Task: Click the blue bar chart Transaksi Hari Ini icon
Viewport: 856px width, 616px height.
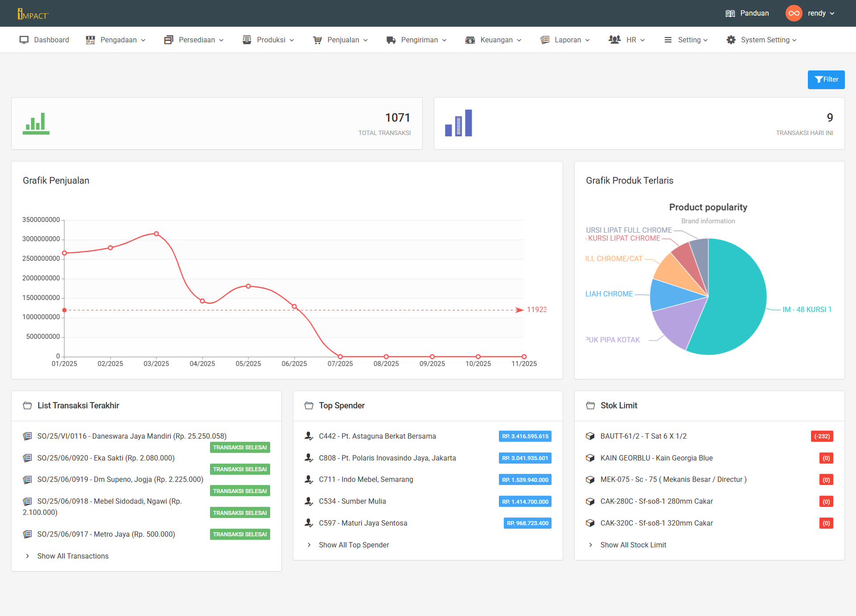Action: (x=458, y=123)
